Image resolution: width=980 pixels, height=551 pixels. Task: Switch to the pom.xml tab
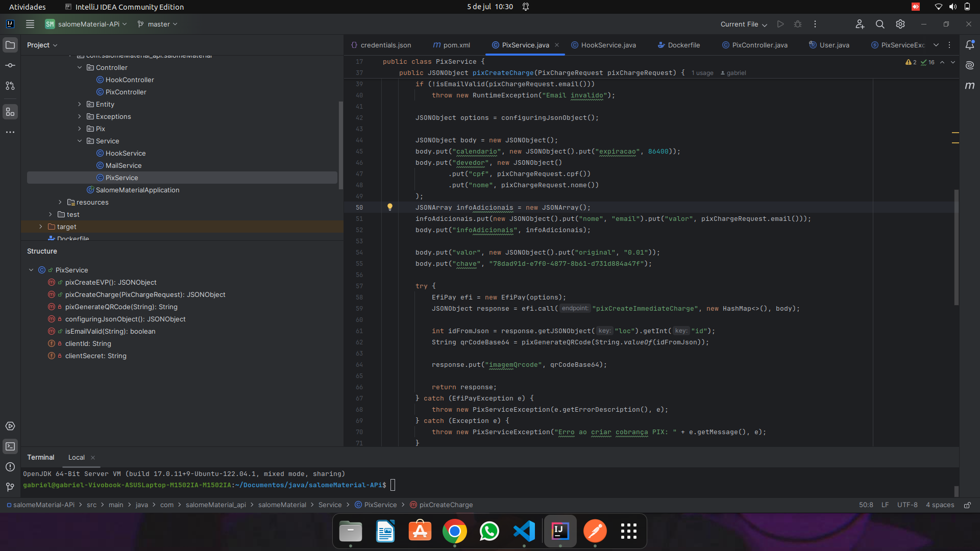pos(452,45)
